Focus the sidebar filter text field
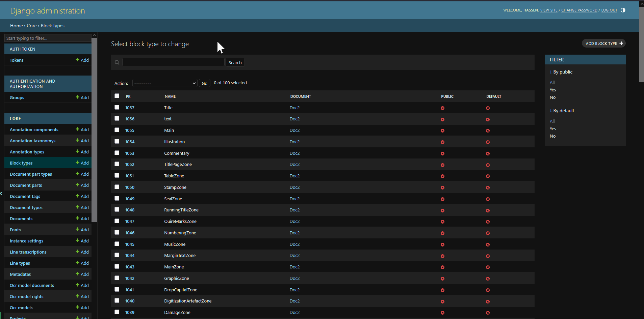This screenshot has height=319, width=644. (x=48, y=38)
